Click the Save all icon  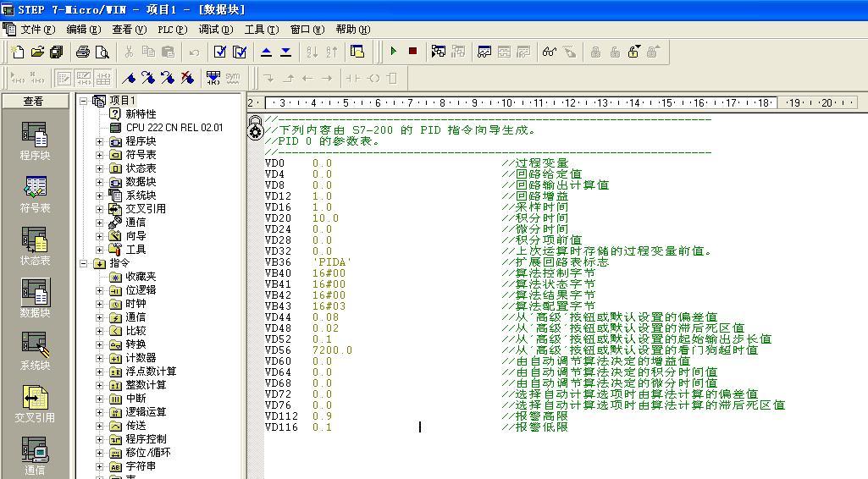[57, 52]
